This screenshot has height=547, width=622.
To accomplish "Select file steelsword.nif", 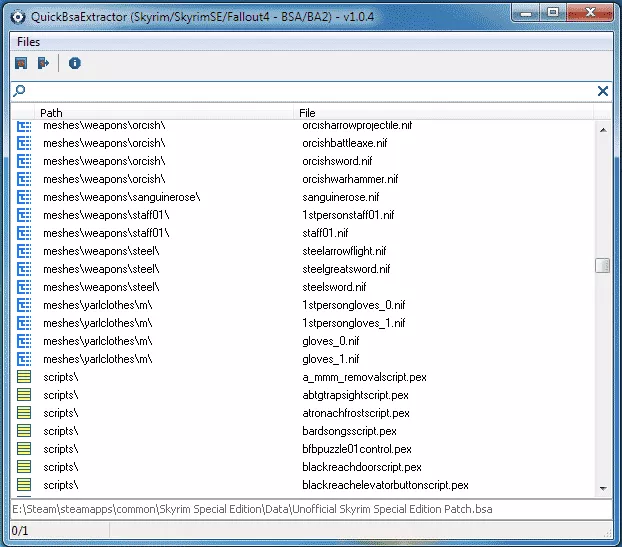I will (x=334, y=287).
